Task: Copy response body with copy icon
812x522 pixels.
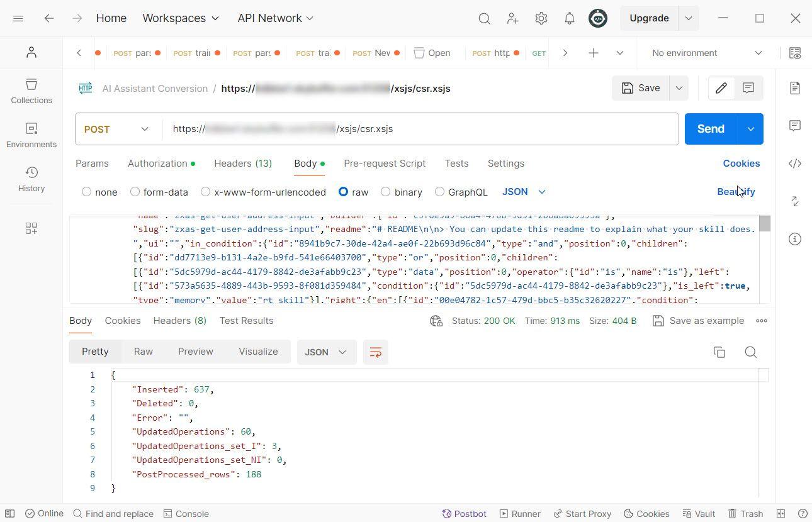Action: (719, 352)
